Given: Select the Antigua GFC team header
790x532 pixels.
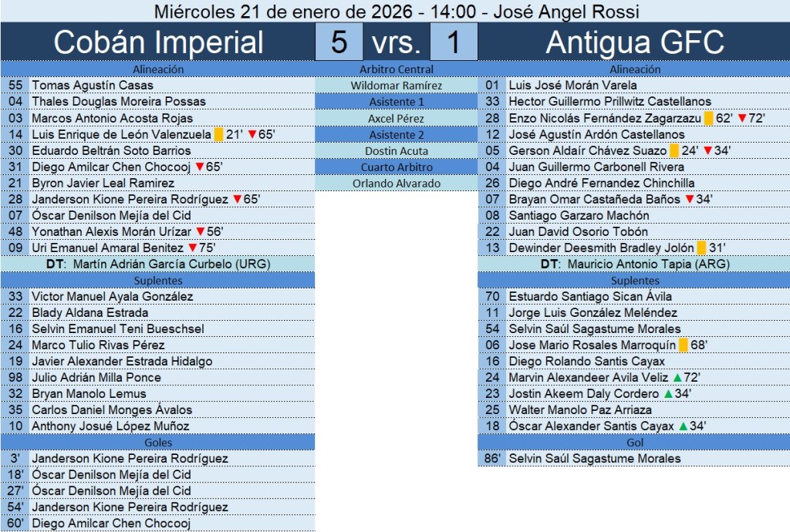Looking at the screenshot, I should [634, 42].
